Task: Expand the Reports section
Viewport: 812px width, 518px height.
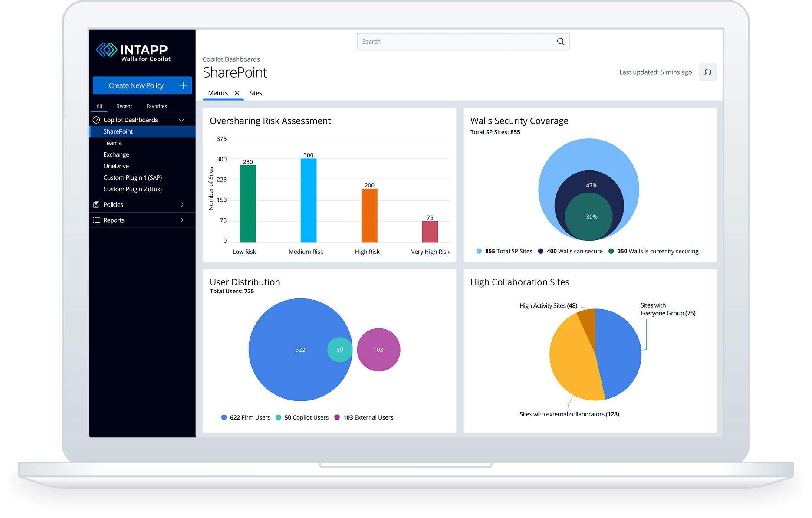Action: [183, 220]
